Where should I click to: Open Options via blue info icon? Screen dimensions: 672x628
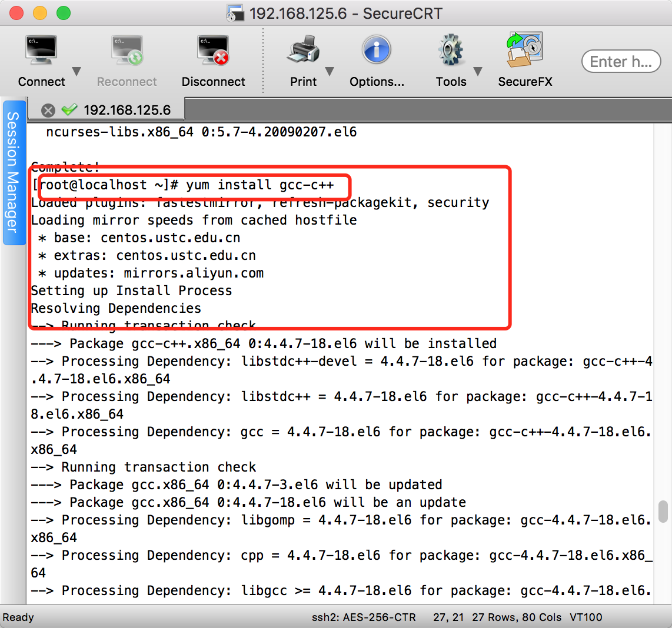376,50
